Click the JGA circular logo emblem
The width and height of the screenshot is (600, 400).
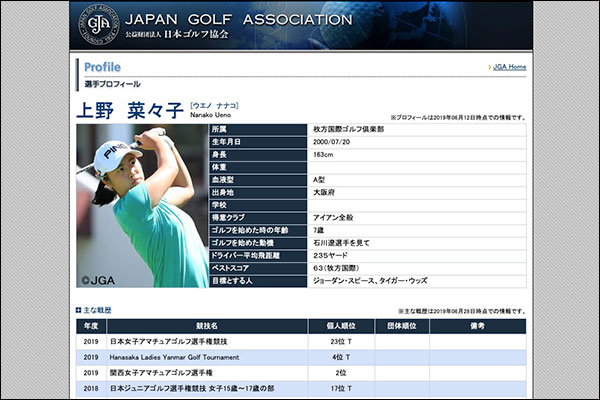point(98,25)
